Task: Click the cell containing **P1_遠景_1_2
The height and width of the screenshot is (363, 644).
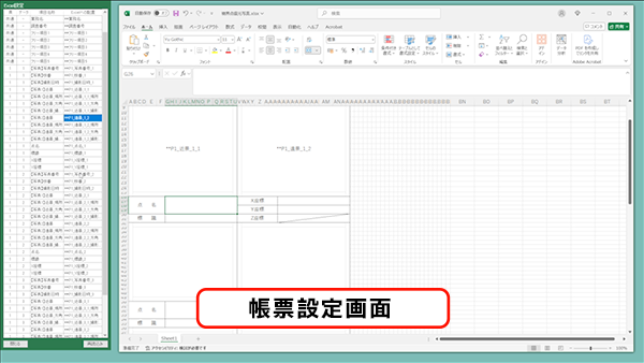Action: pyautogui.click(x=294, y=149)
